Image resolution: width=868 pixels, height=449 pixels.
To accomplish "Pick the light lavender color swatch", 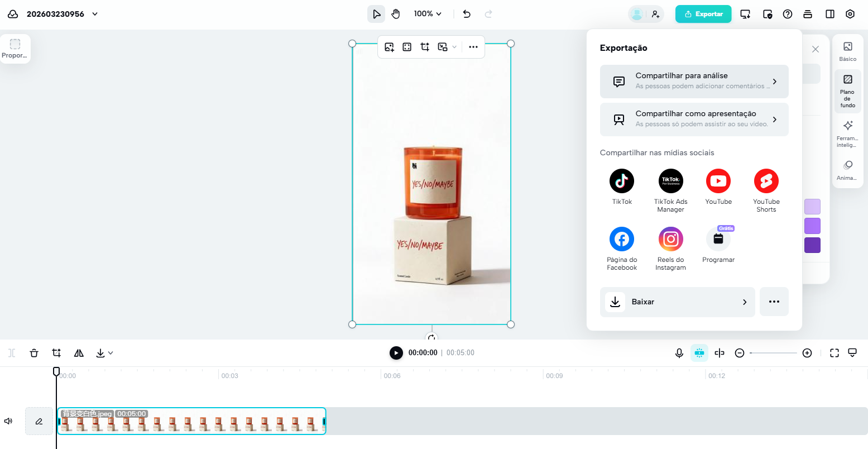I will (812, 207).
